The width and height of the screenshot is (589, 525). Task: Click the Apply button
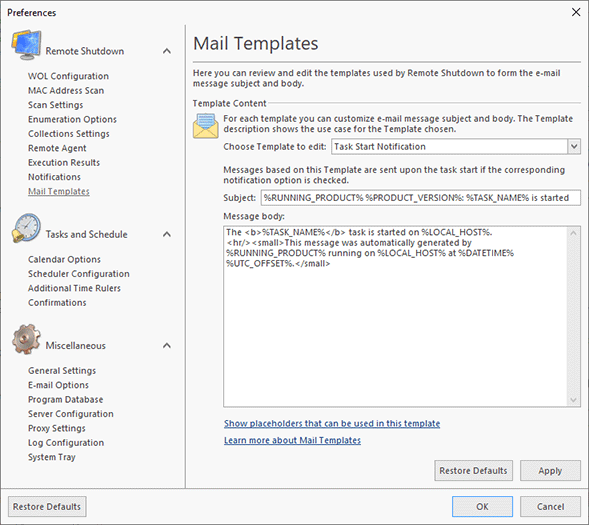(x=550, y=471)
